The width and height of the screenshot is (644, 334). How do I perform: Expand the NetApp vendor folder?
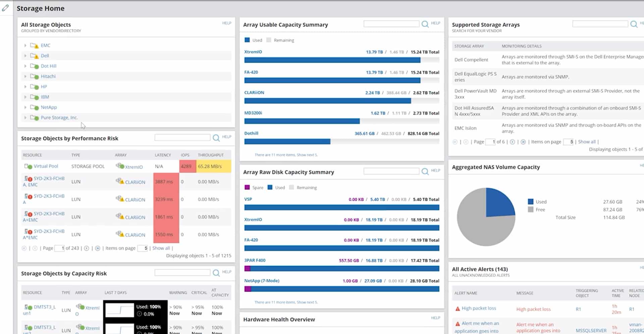coord(25,107)
